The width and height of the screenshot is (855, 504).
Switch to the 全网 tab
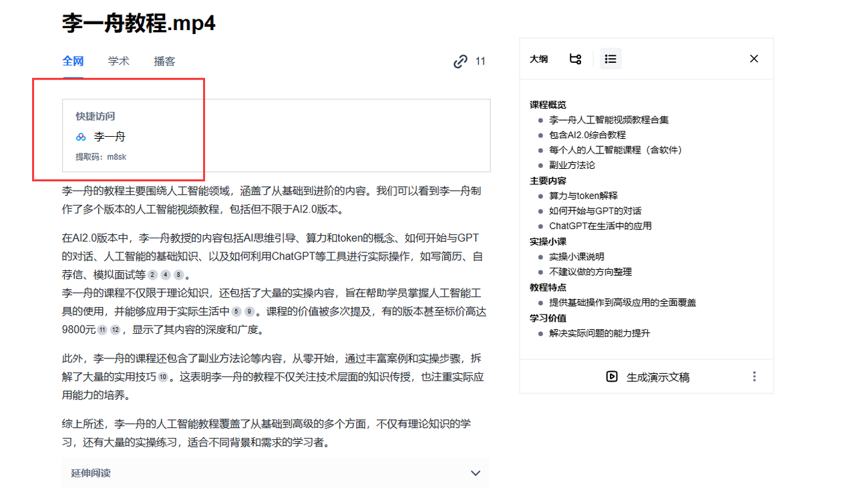(x=73, y=61)
